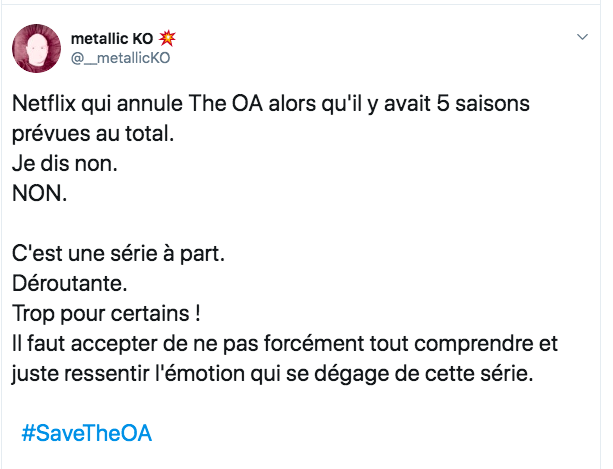The height and width of the screenshot is (469, 613).
Task: Visit the @__metallicKO handle link
Action: click(120, 58)
